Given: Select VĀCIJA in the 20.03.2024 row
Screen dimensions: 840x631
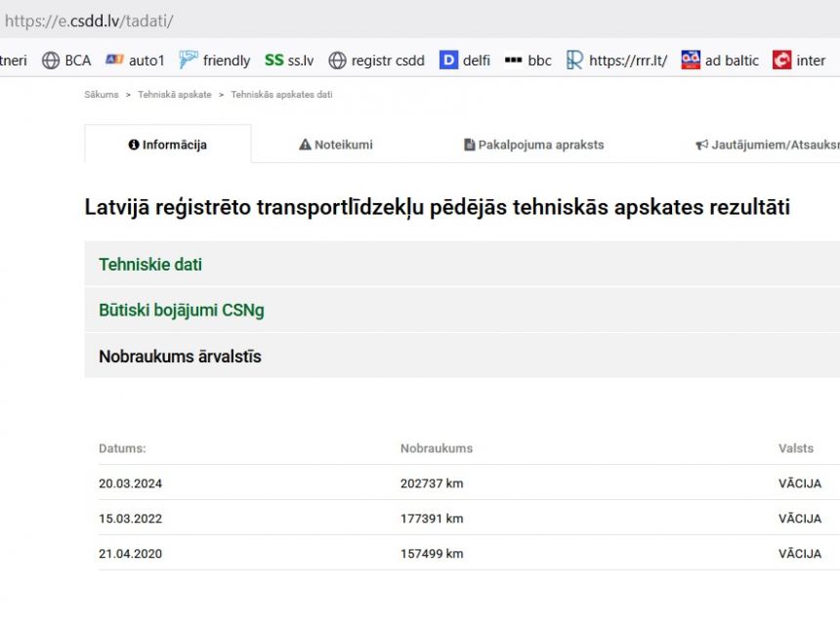Looking at the screenshot, I should point(800,484).
